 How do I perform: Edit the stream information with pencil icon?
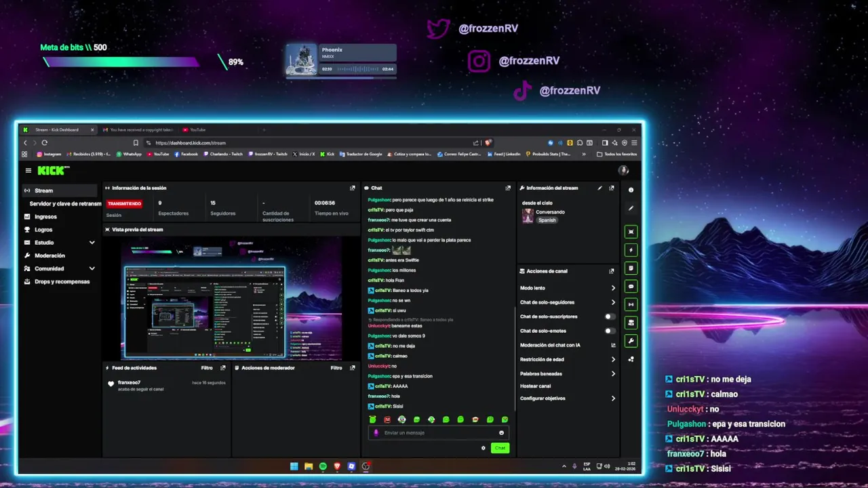pyautogui.click(x=599, y=188)
